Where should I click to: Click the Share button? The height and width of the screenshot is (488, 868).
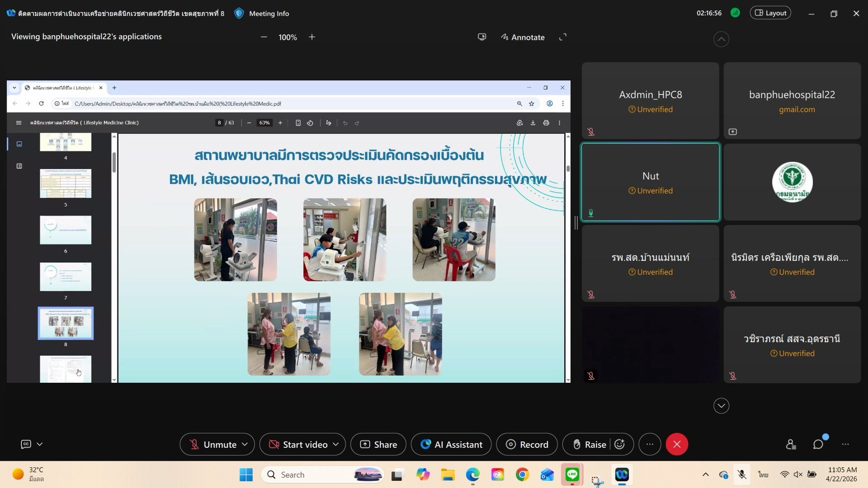pyautogui.click(x=378, y=444)
